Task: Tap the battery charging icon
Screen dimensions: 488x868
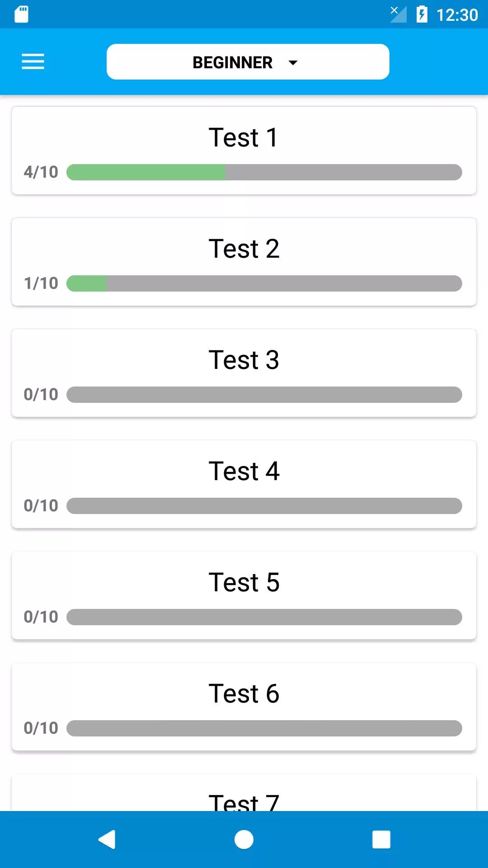Action: (x=422, y=14)
